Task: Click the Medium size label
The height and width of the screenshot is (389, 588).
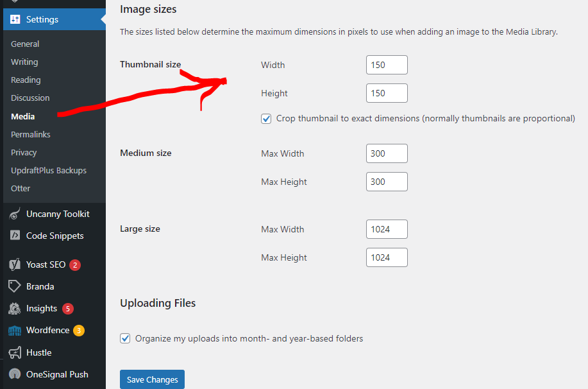Action: pos(146,153)
